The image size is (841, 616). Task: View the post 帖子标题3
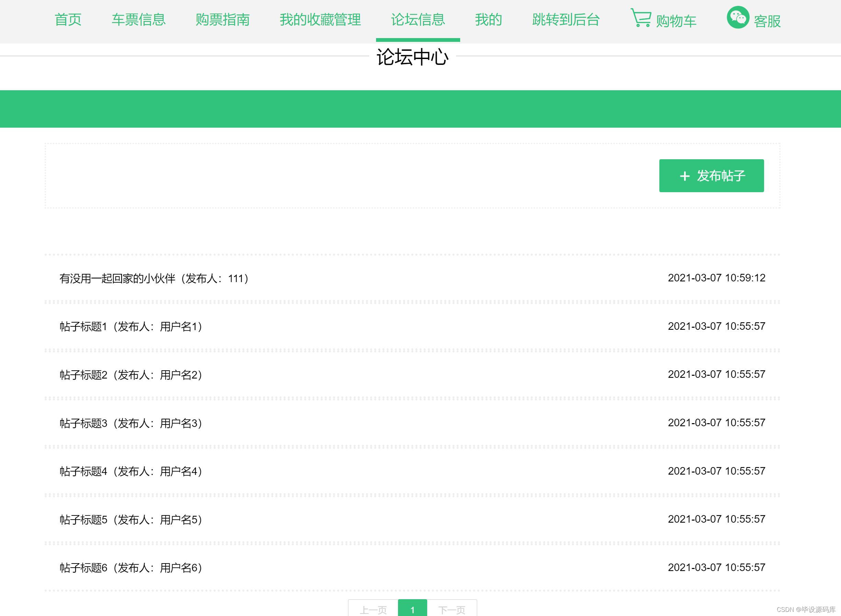(x=130, y=423)
